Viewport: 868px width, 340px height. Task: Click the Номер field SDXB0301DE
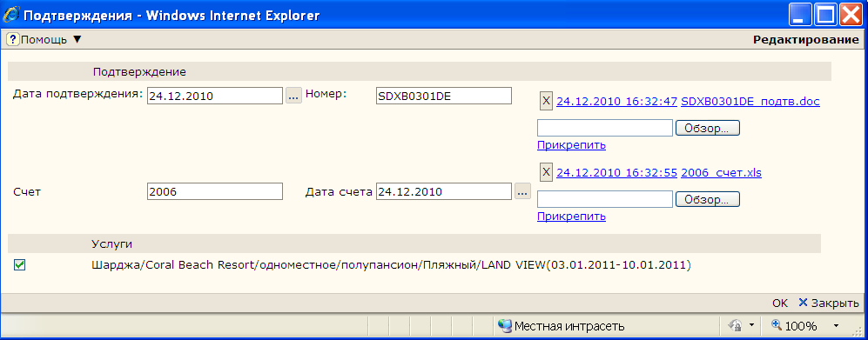pyautogui.click(x=443, y=96)
